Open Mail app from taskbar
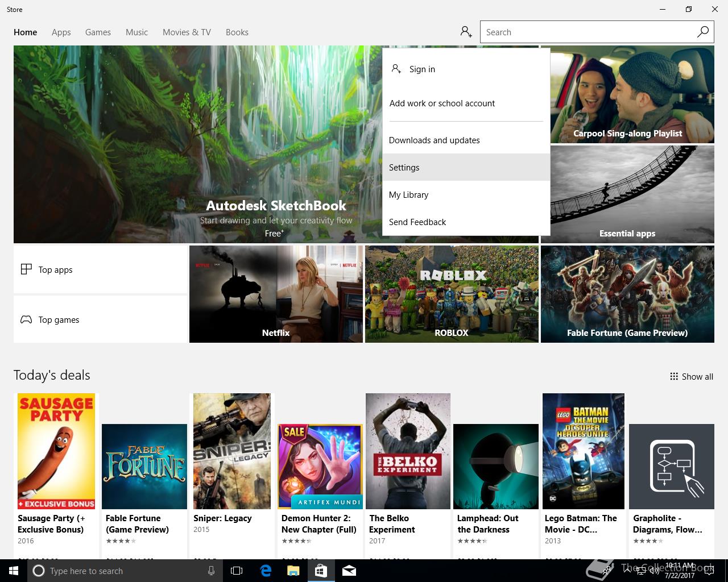The image size is (728, 582). 349,571
